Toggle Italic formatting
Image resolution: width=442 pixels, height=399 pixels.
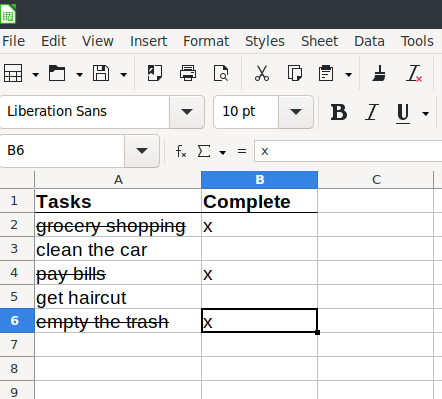[372, 112]
